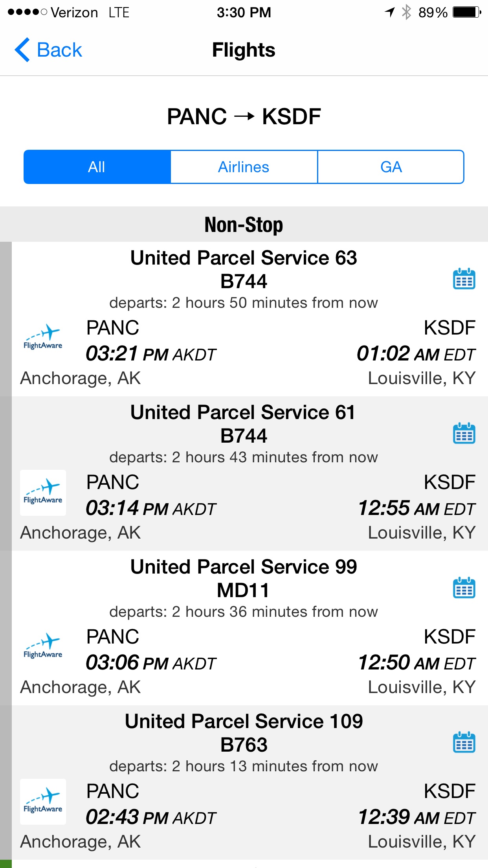The height and width of the screenshot is (868, 488).
Task: Tap calendar icon for UPS flight 109
Action: click(464, 742)
